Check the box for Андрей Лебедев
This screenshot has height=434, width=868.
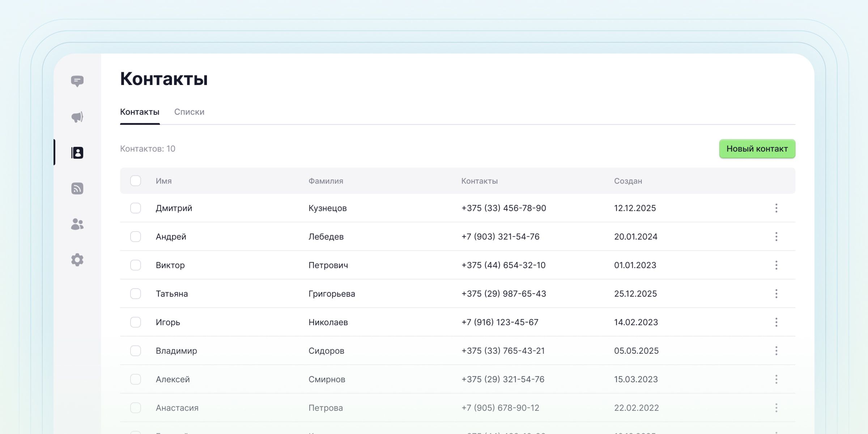[136, 237]
